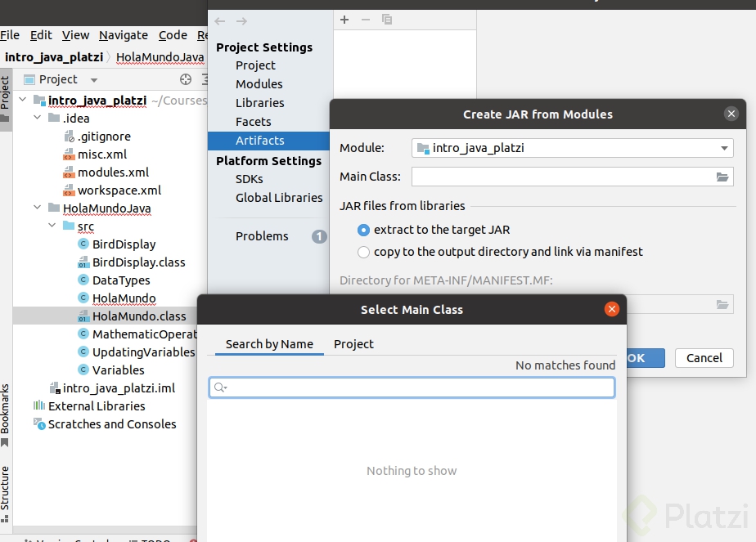The width and height of the screenshot is (756, 542).
Task: Click the intro_java_platzi.iml file icon
Action: point(55,387)
